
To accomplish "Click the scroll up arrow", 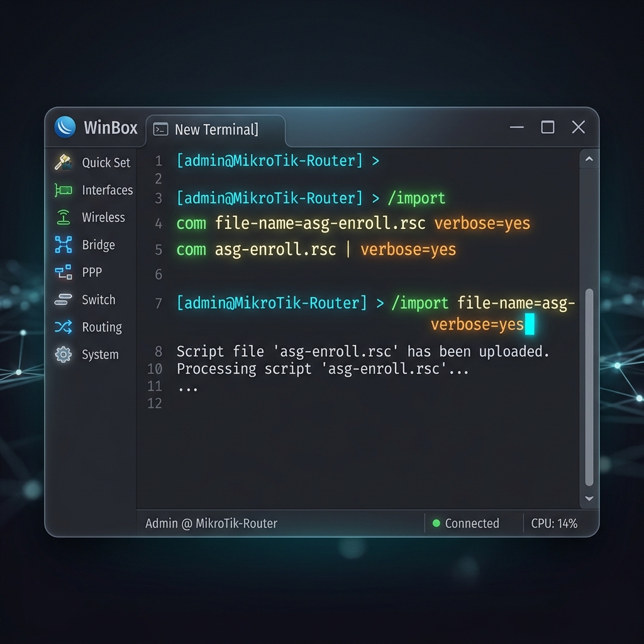I will click(x=589, y=159).
